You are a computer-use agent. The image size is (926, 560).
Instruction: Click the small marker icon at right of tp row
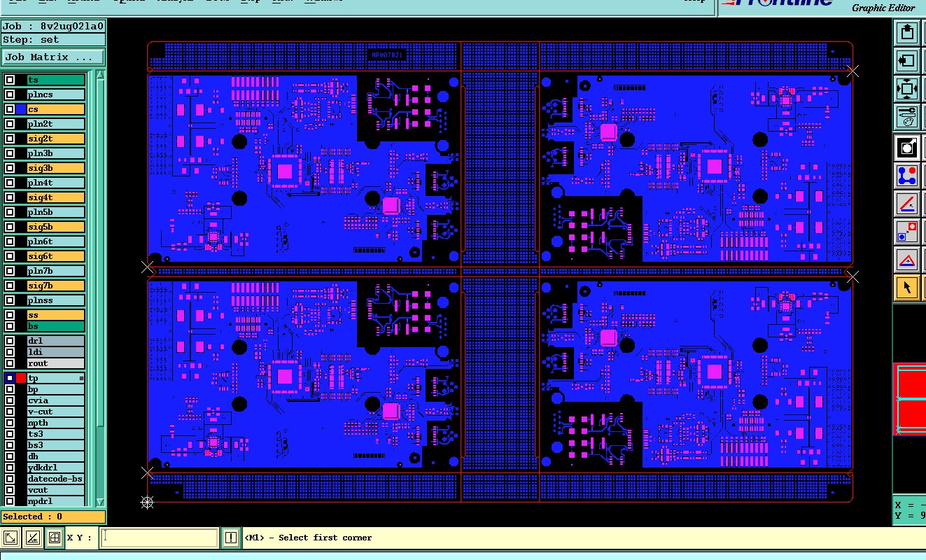82,378
